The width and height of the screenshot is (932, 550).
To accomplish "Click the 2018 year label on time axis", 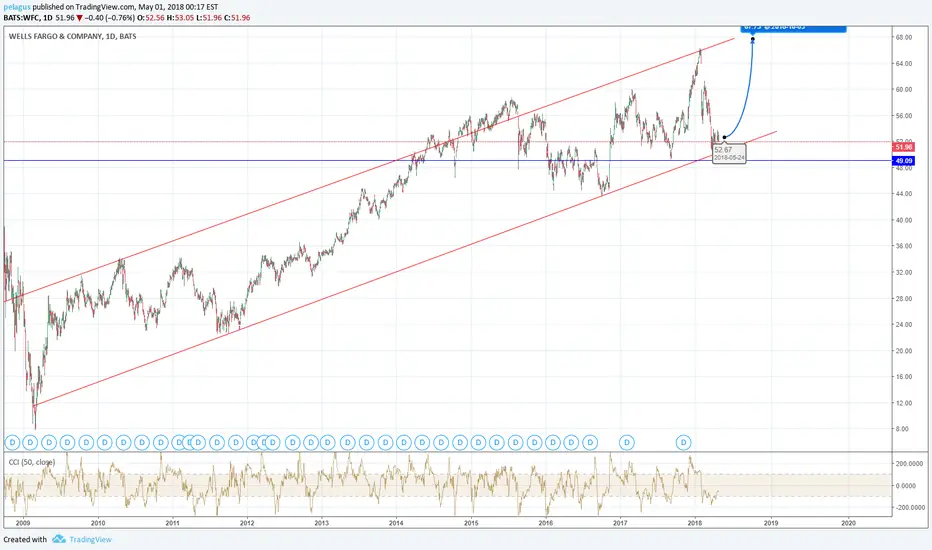I will pos(695,523).
